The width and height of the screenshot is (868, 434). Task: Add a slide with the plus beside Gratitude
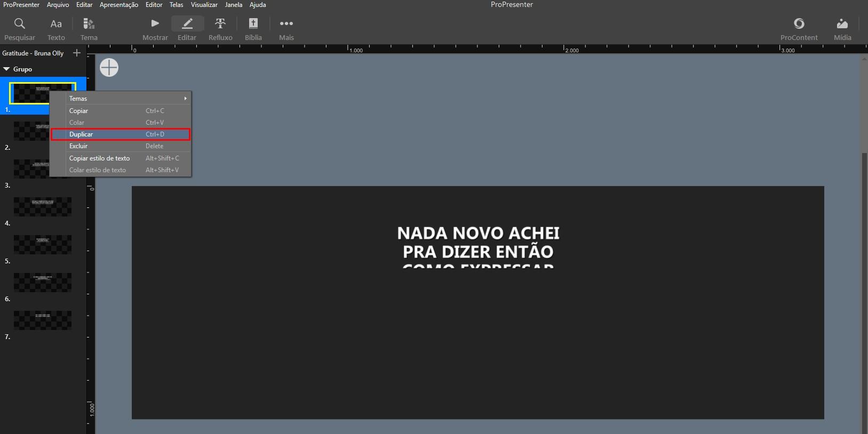point(77,53)
